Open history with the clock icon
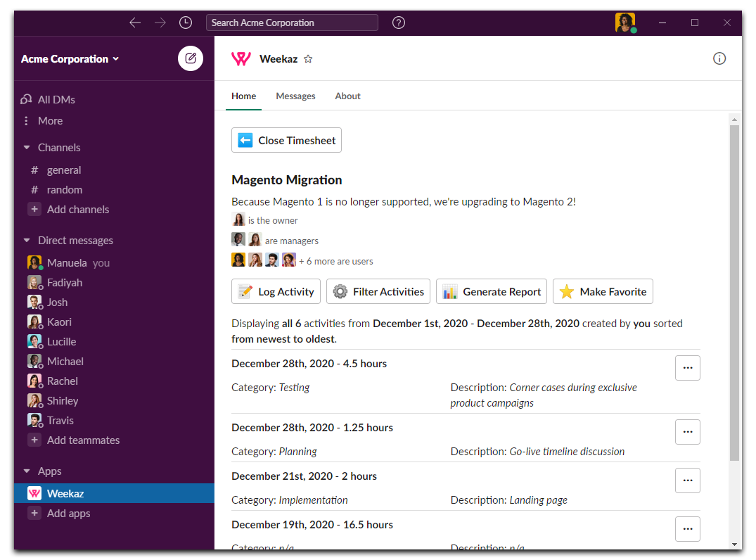Viewport: 756px width, 560px height. (x=186, y=23)
